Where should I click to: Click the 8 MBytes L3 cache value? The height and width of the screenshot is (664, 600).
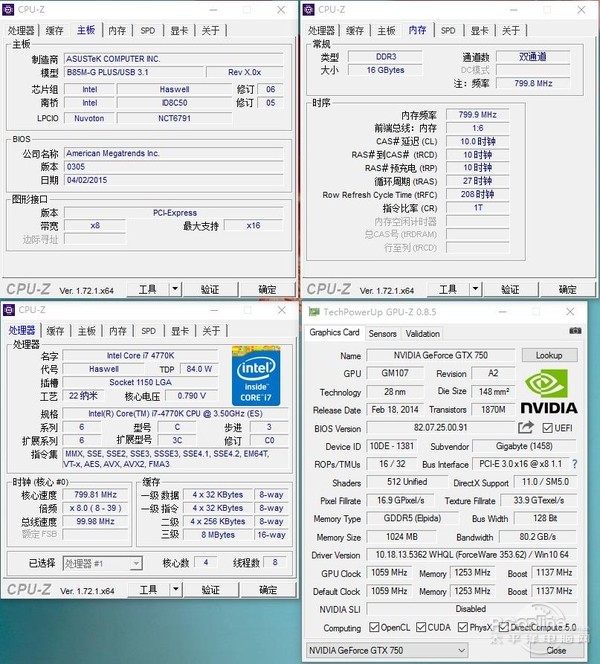(x=218, y=534)
